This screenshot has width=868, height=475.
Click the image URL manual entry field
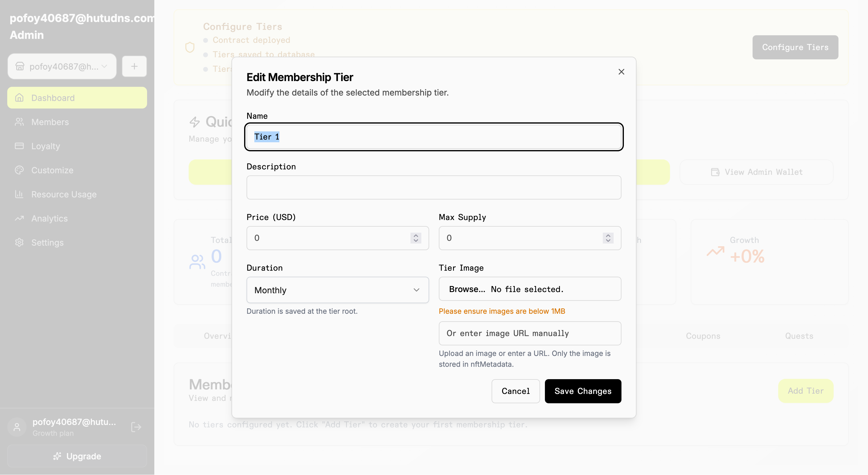coord(529,333)
